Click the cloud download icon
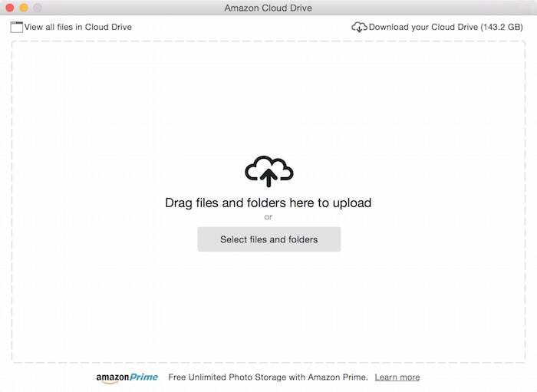537x392 pixels. [359, 27]
